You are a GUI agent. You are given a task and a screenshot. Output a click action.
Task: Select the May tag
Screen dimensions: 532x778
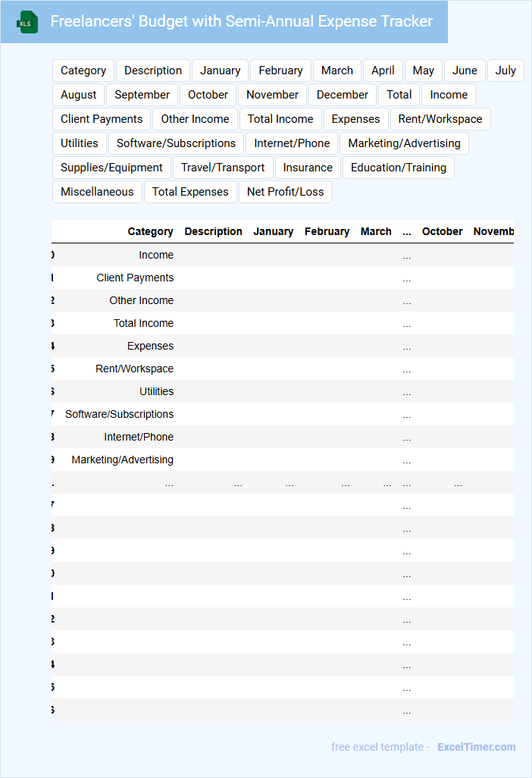coord(424,71)
